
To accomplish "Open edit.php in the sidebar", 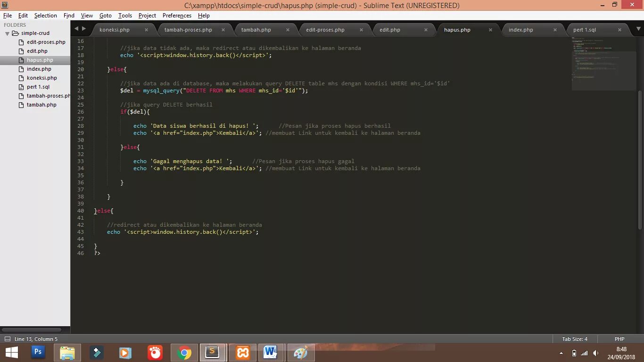I will coord(37,51).
